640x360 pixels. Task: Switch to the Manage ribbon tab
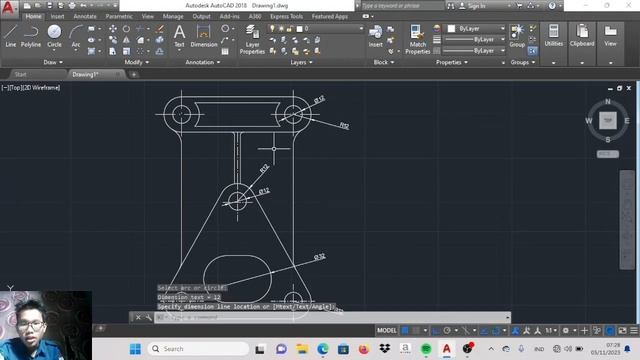[173, 16]
